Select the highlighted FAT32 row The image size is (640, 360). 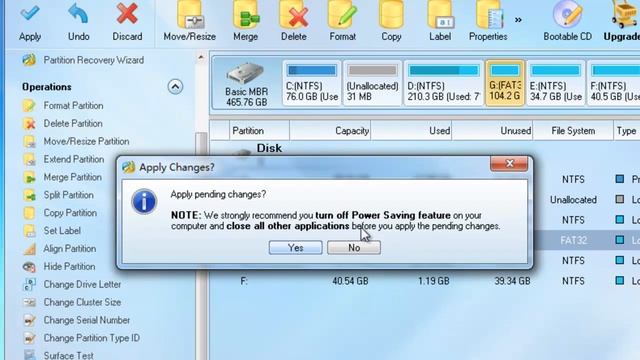click(586, 240)
